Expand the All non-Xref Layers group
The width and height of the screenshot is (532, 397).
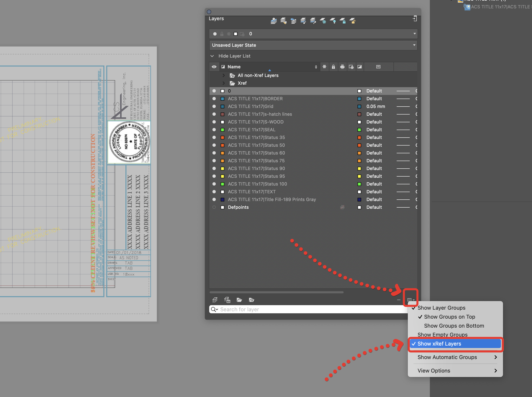pos(224,76)
